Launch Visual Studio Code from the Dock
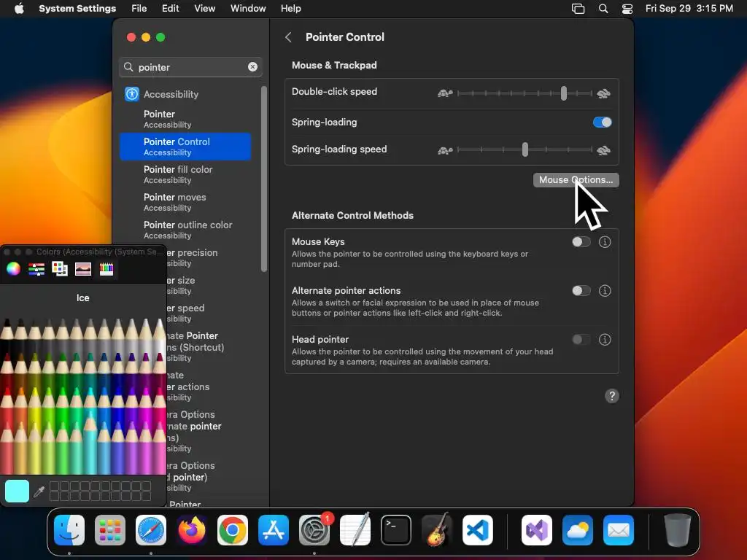 (x=477, y=530)
